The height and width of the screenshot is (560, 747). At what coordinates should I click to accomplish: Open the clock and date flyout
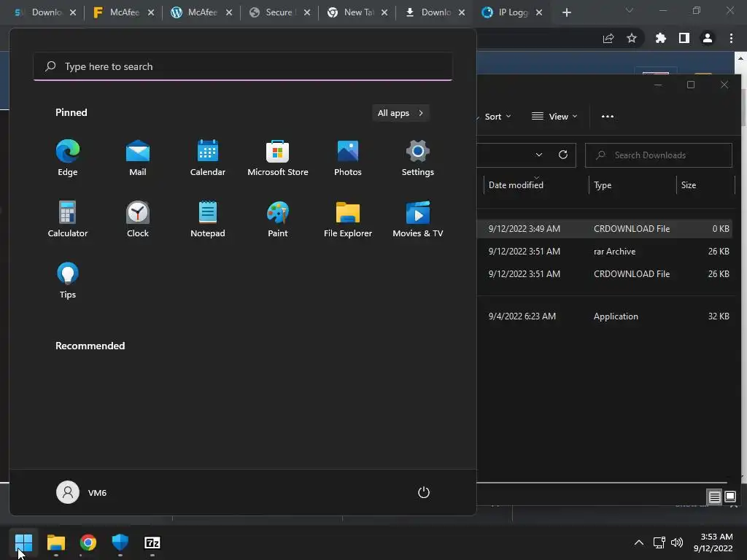(713, 542)
